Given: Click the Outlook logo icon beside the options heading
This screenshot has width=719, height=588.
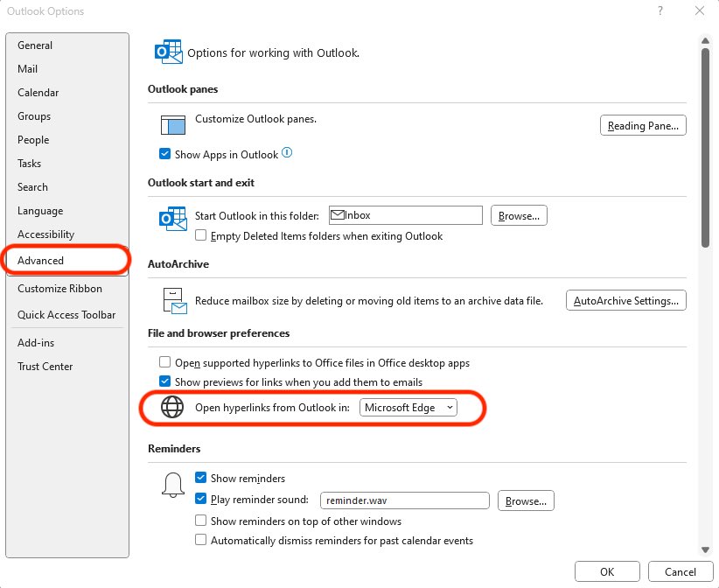Looking at the screenshot, I should pyautogui.click(x=169, y=52).
